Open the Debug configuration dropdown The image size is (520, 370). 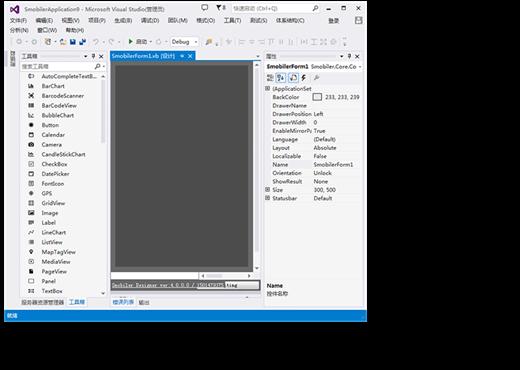pos(185,42)
